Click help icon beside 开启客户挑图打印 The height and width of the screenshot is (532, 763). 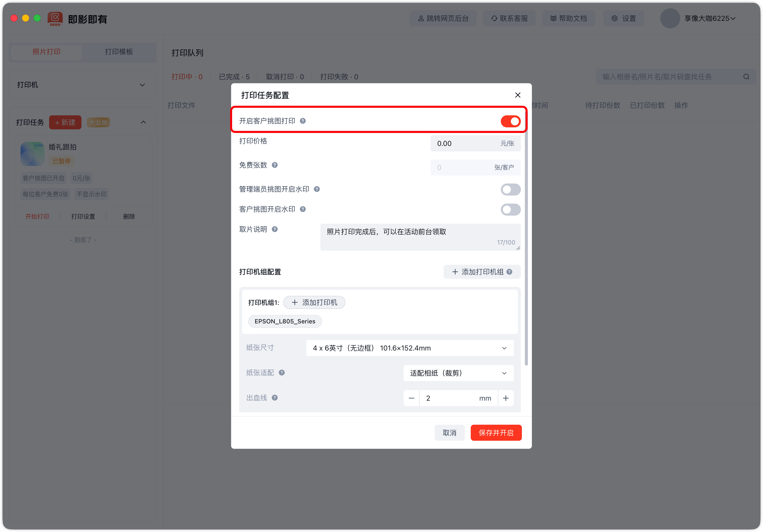[302, 121]
